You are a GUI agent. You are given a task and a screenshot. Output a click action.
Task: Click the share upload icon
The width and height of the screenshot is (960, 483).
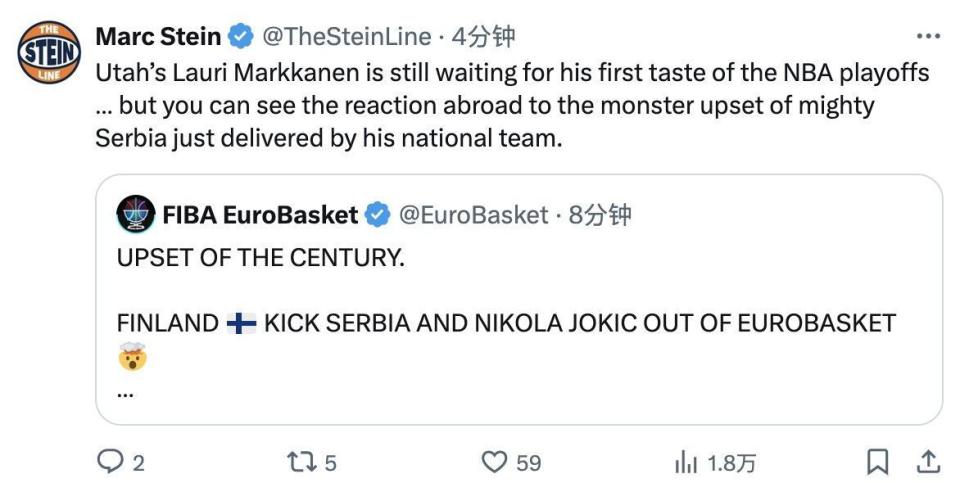(x=928, y=462)
